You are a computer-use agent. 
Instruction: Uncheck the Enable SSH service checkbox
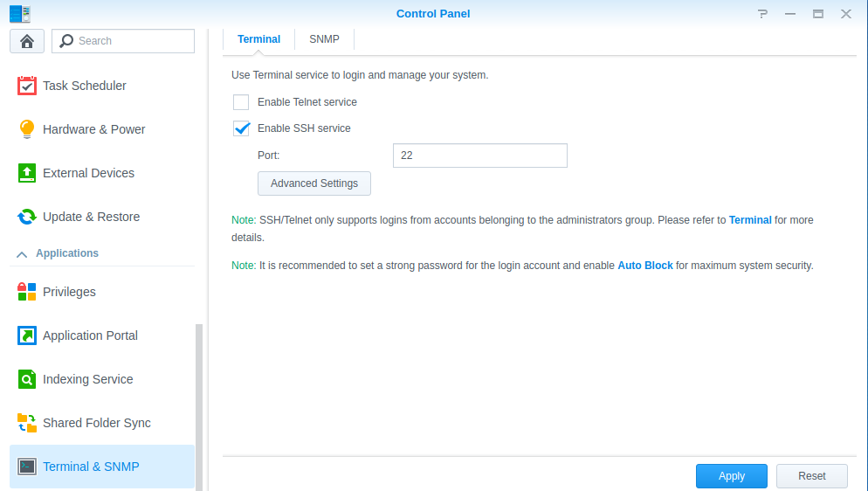[241, 128]
